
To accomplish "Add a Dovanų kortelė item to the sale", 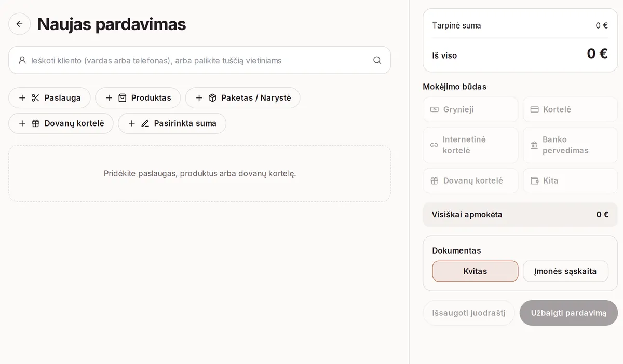I will click(x=61, y=123).
